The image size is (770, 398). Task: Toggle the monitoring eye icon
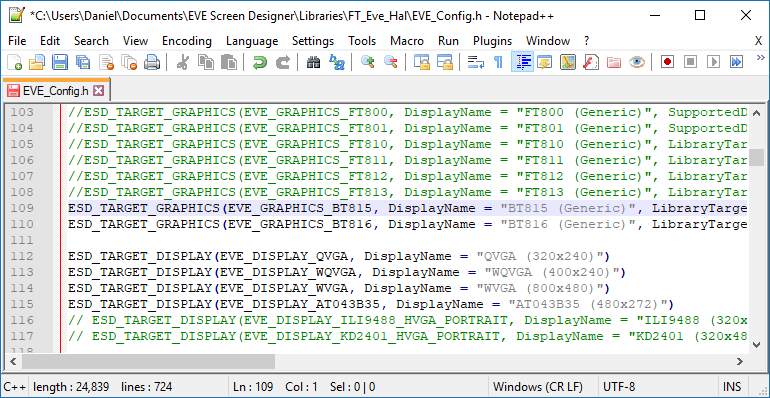pos(636,62)
